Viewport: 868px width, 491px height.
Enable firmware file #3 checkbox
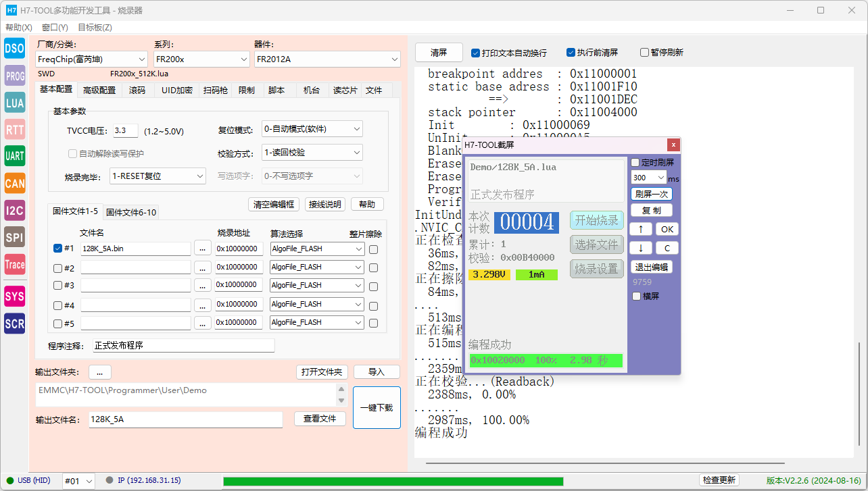tap(57, 286)
